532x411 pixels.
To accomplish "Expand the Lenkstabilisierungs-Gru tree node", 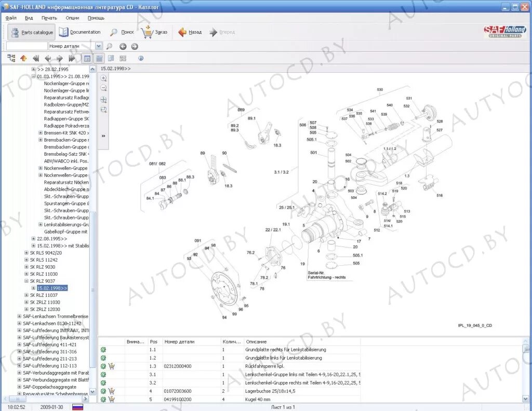I will (41, 224).
